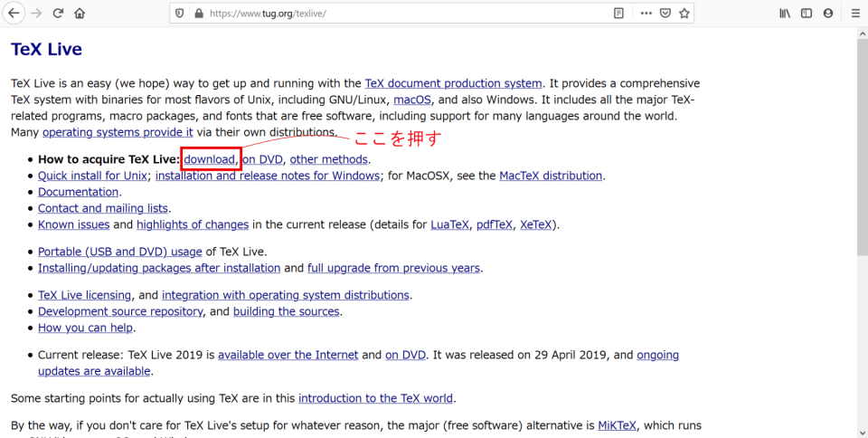The width and height of the screenshot is (868, 438).
Task: Open tracking protection shield icon
Action: pyautogui.click(x=179, y=14)
